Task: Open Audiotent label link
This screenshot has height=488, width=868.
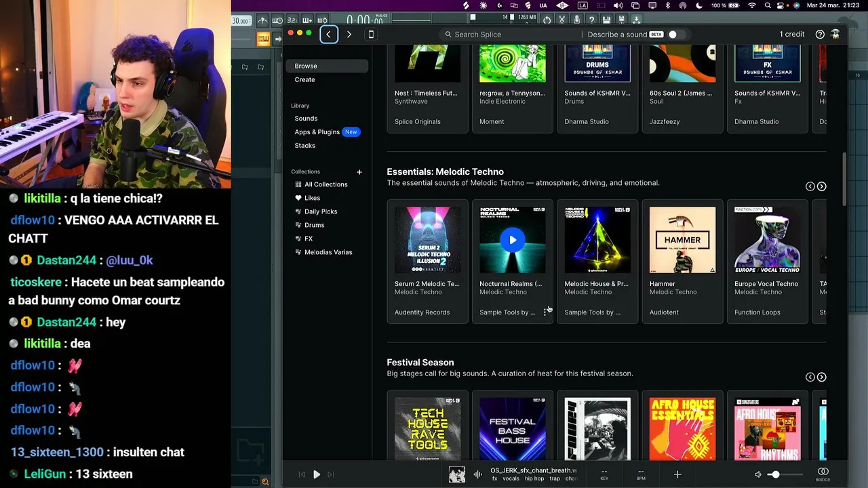Action: (664, 312)
